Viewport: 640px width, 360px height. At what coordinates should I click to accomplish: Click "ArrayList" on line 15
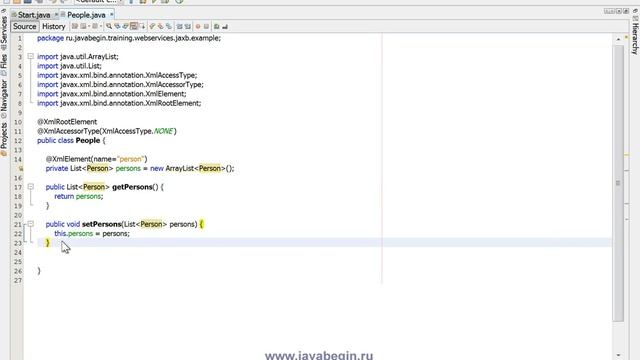pyautogui.click(x=180, y=168)
